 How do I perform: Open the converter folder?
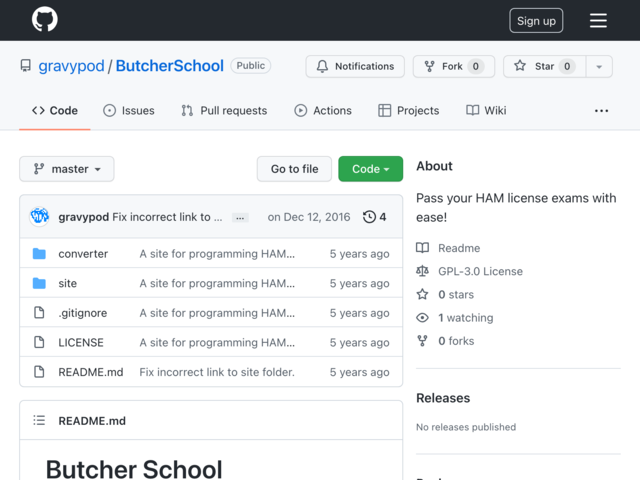click(83, 254)
